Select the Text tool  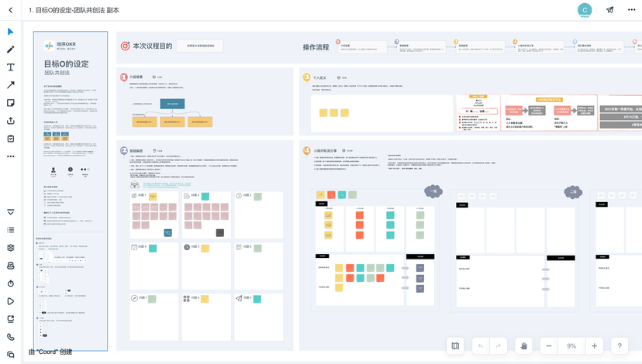11,67
